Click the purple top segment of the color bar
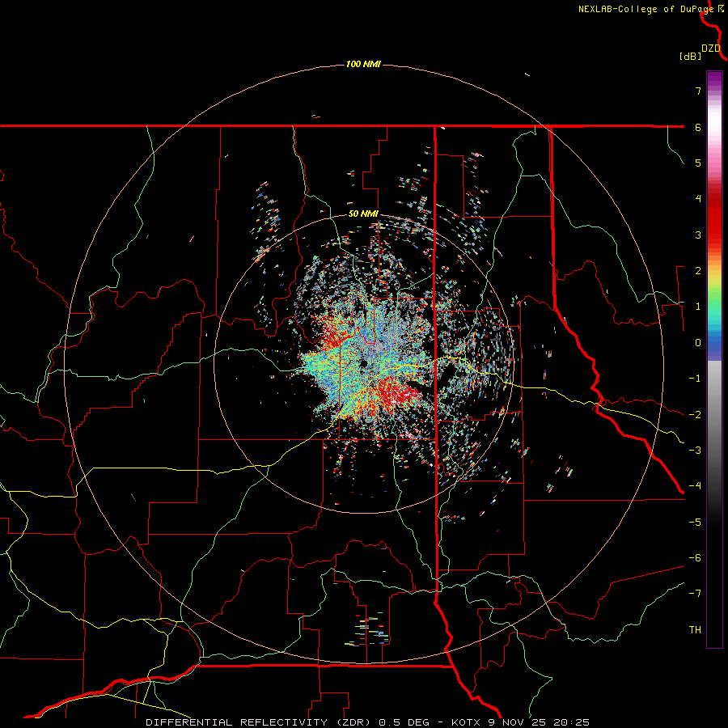The height and width of the screenshot is (728, 728). point(714,79)
